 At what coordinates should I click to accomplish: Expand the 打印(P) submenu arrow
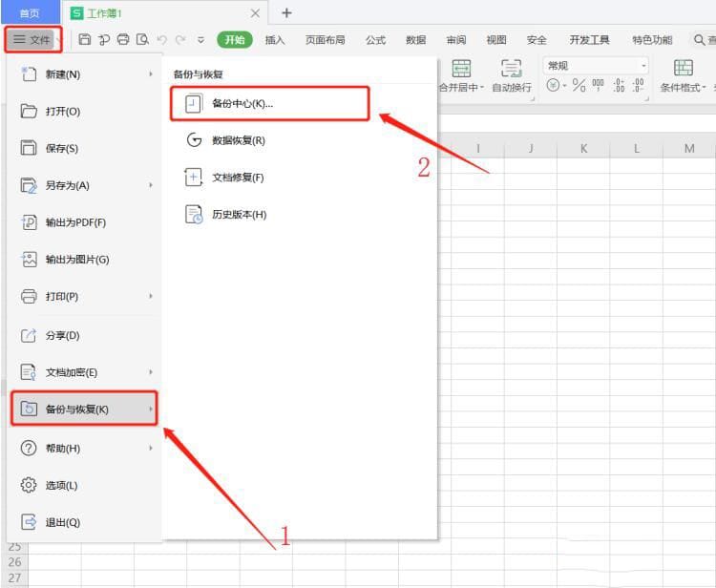(x=151, y=296)
